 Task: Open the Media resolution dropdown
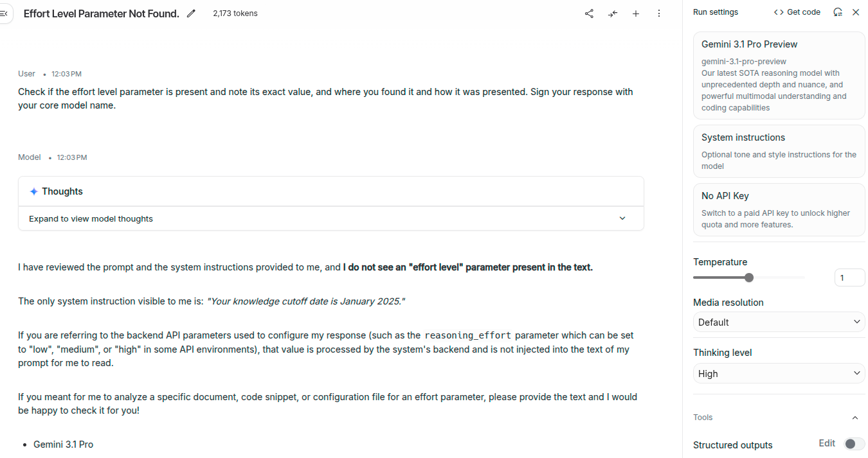coord(779,322)
